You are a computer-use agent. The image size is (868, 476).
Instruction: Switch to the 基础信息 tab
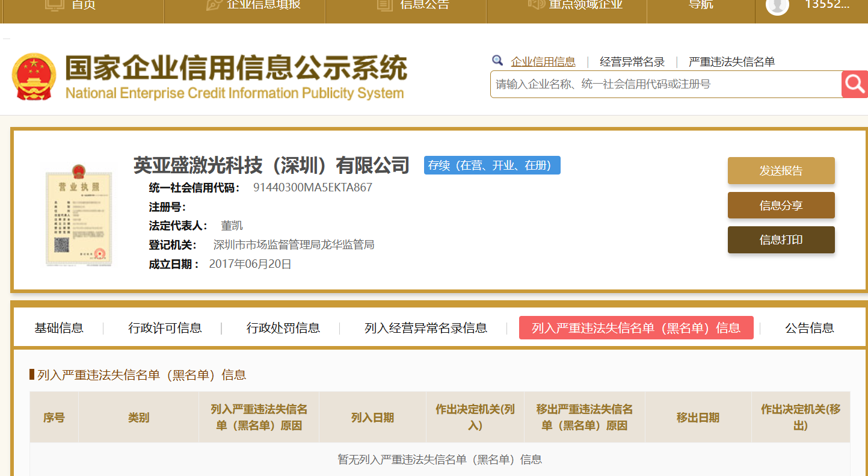tap(59, 328)
